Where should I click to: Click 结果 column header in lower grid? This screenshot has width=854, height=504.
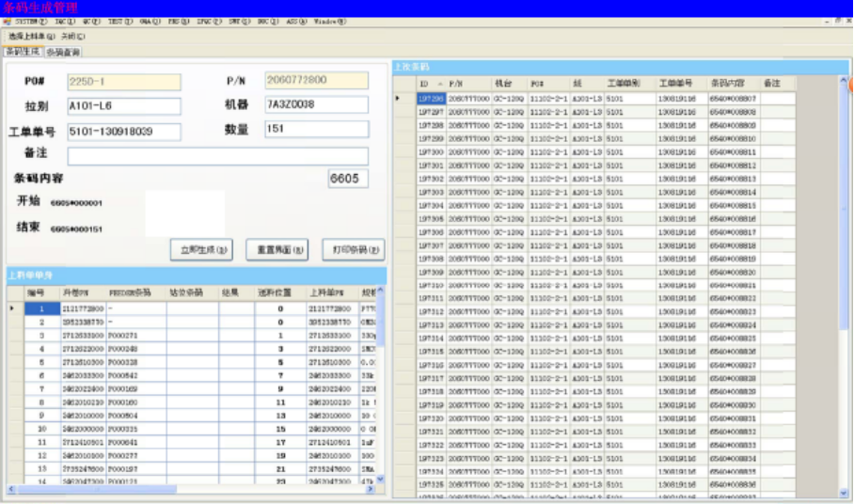tap(236, 292)
